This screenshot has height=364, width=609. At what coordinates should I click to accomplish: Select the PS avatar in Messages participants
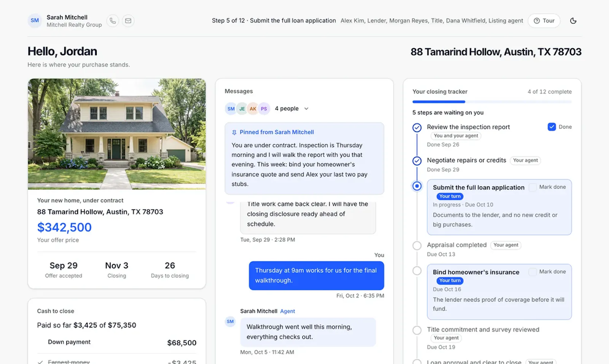(264, 109)
